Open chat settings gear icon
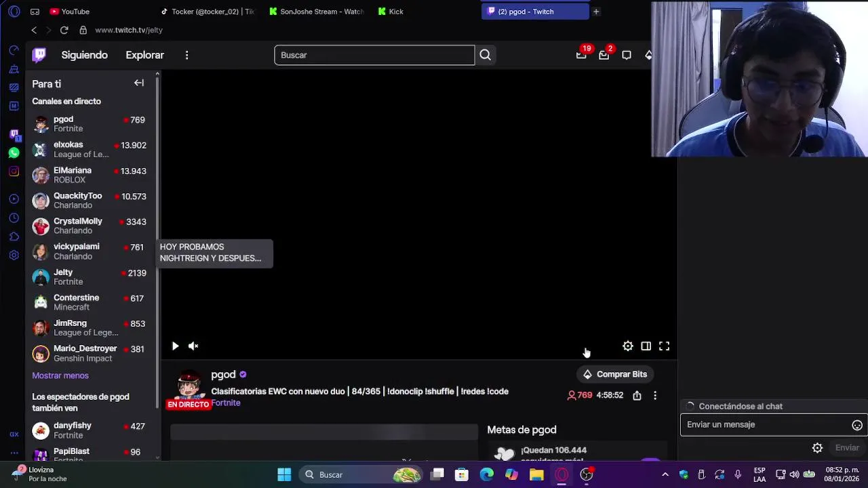Image resolution: width=868 pixels, height=488 pixels. pos(817,448)
